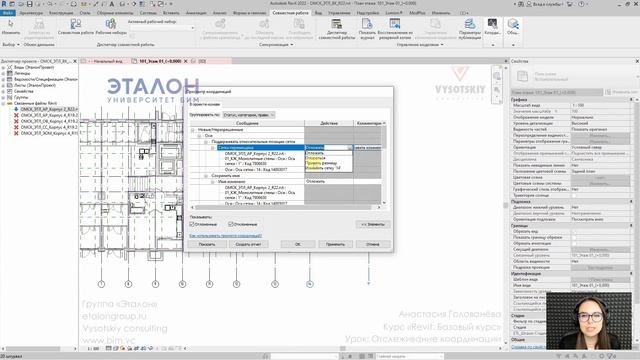Click the 'ОК' button in the dialog
Viewport: 640px width, 360px height.
298,244
